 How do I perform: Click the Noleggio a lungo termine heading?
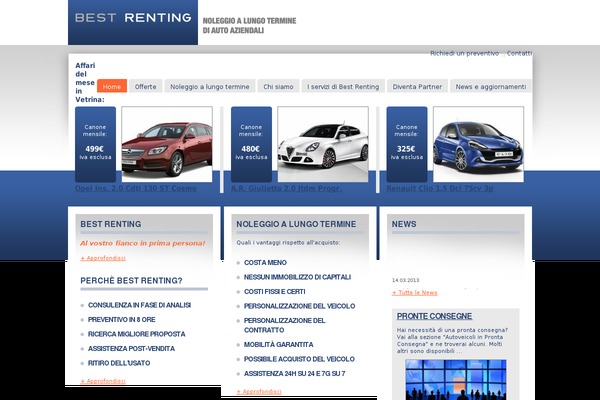(x=296, y=224)
